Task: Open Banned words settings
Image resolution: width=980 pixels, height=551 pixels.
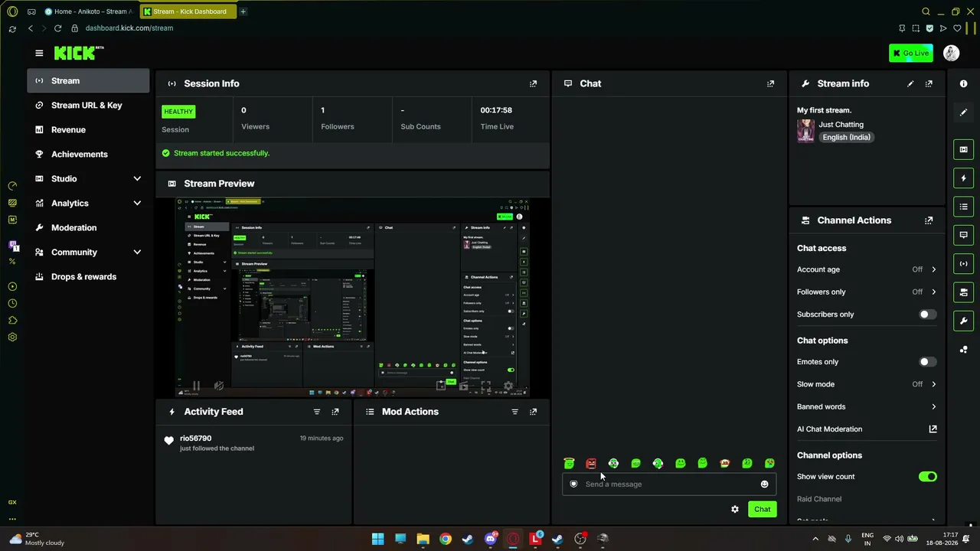Action: point(867,406)
